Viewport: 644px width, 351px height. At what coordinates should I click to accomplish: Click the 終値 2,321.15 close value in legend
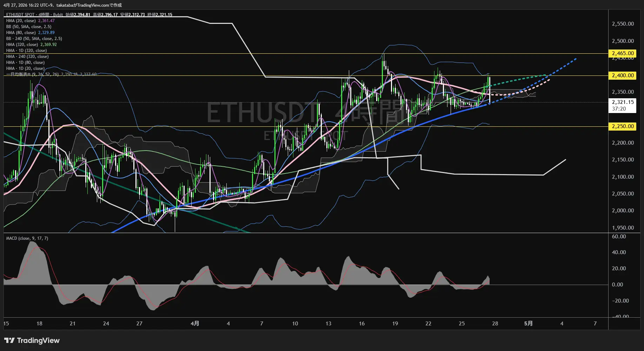160,15
